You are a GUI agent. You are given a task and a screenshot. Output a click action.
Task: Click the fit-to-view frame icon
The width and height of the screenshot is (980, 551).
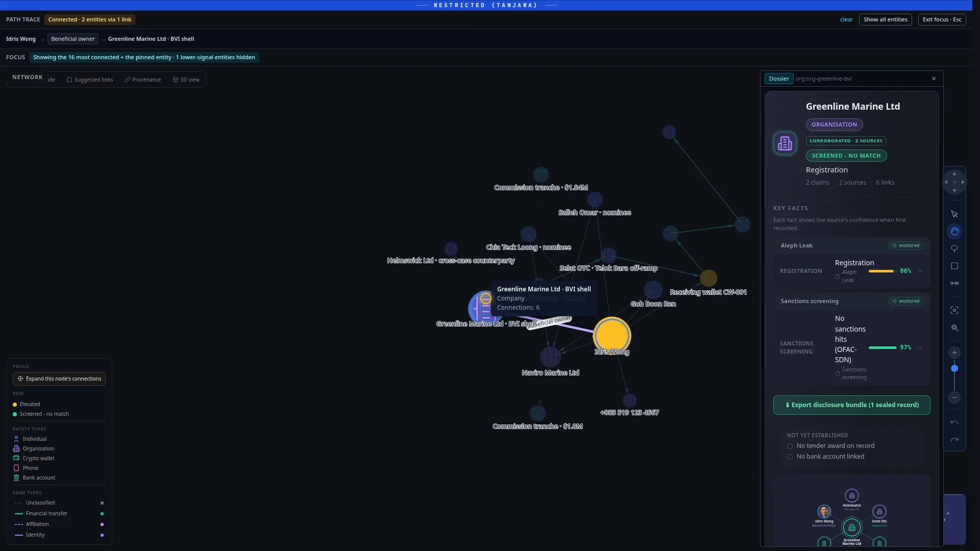[x=954, y=310]
